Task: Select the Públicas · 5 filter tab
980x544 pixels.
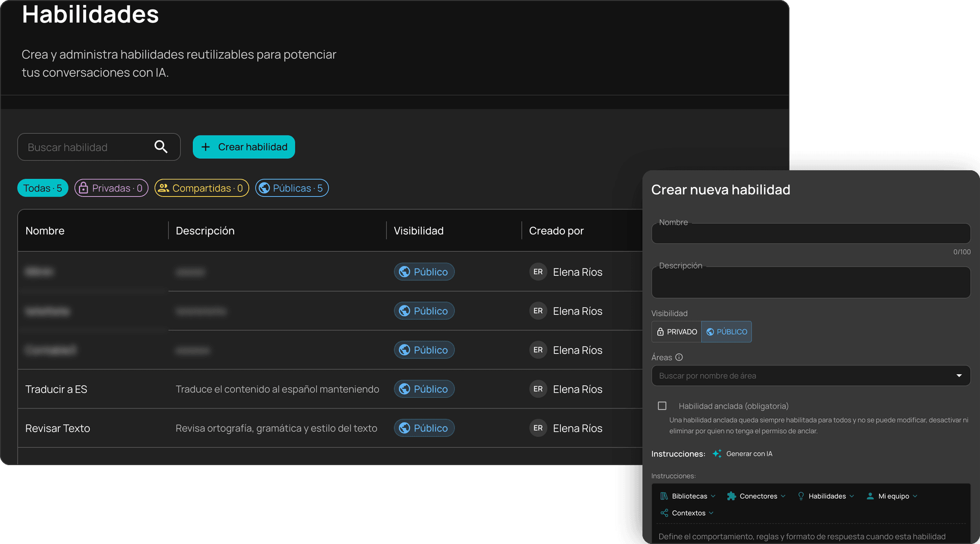Action: (292, 188)
